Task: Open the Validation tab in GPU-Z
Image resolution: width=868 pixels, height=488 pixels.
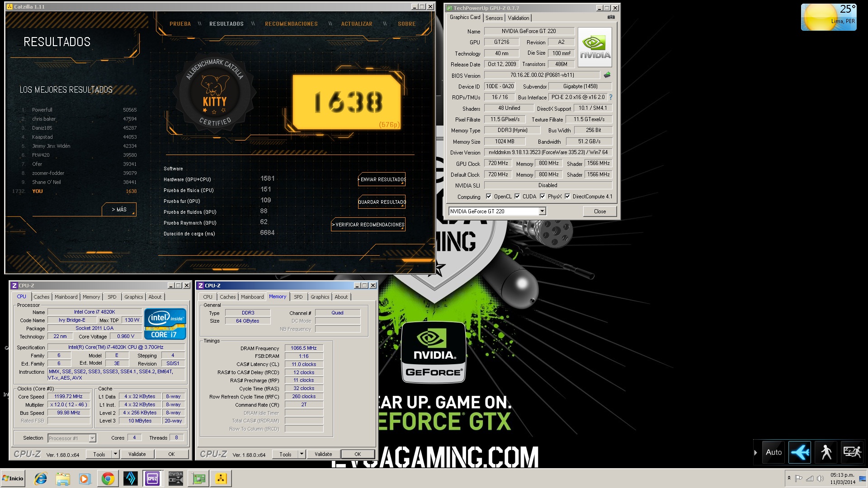Action: click(x=519, y=18)
